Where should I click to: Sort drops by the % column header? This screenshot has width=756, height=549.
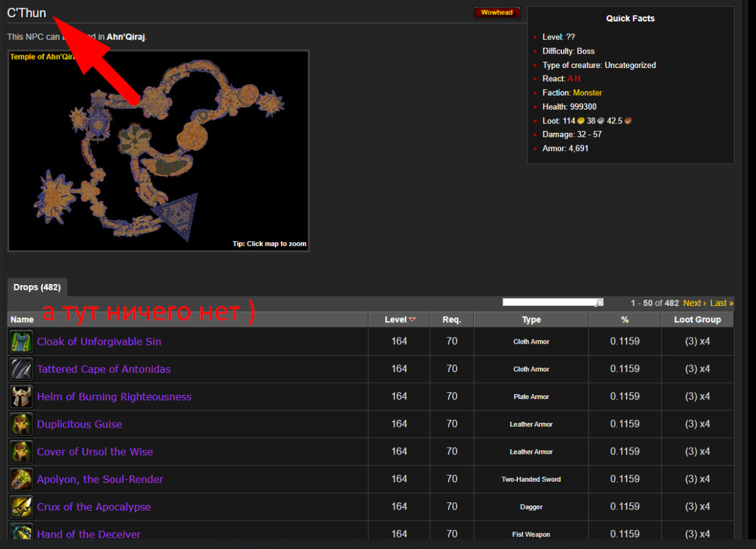624,320
